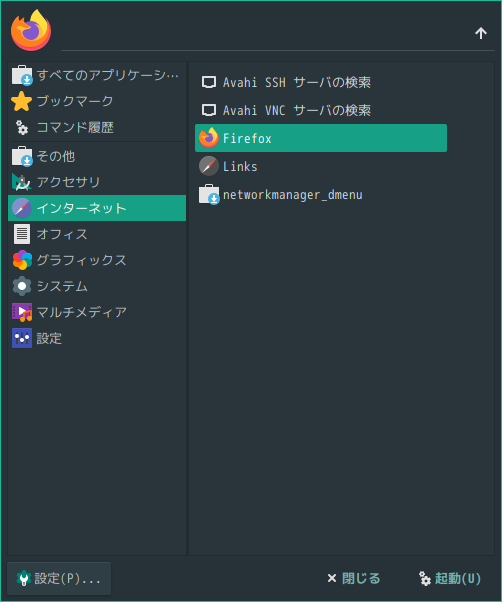The image size is (502, 602).
Task: Click the マルチメディア video-music icon
Action: pyautogui.click(x=22, y=312)
